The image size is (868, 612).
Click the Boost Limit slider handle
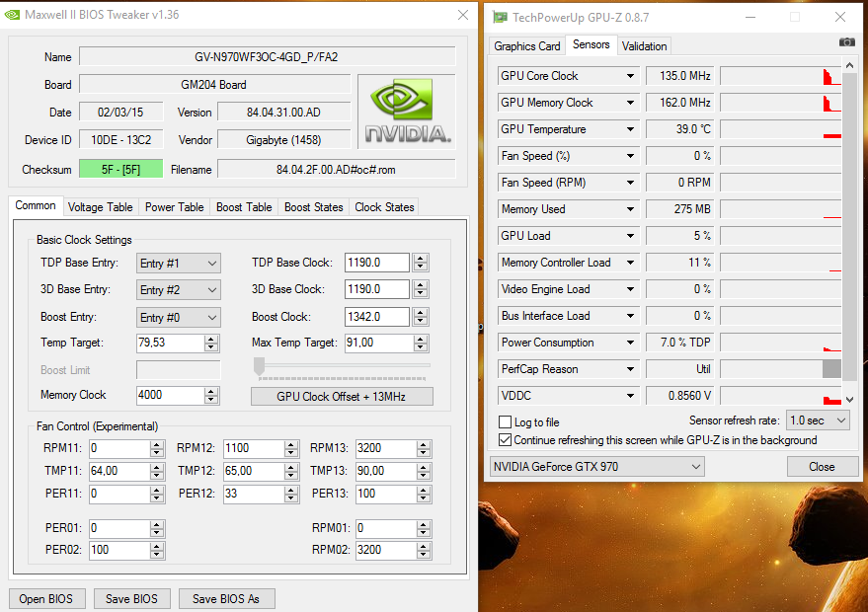point(259,366)
